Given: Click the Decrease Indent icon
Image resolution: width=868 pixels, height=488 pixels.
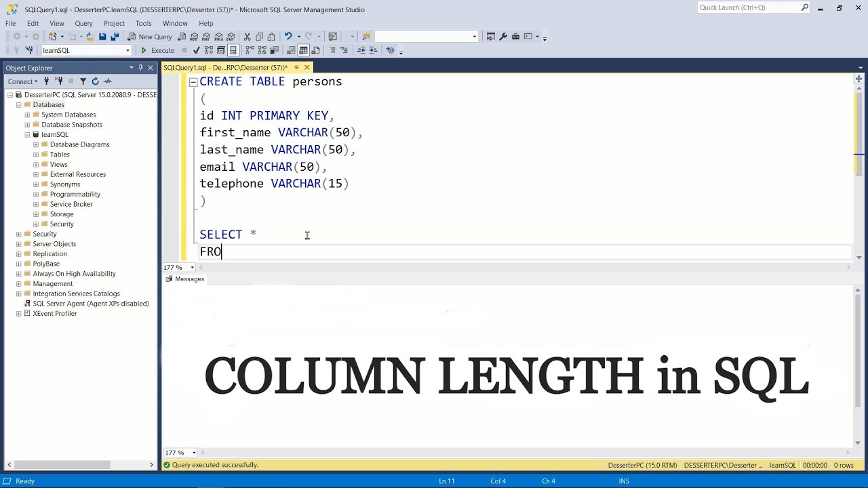Looking at the screenshot, I should tap(361, 50).
